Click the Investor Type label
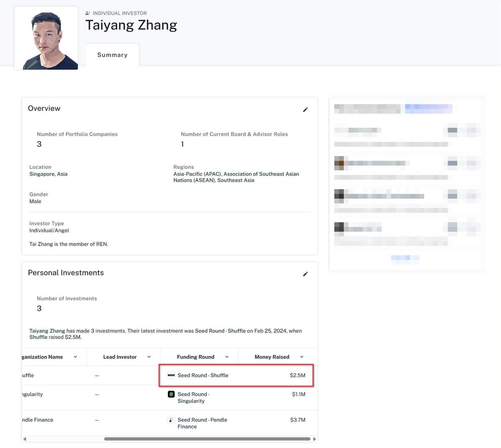 pos(47,224)
